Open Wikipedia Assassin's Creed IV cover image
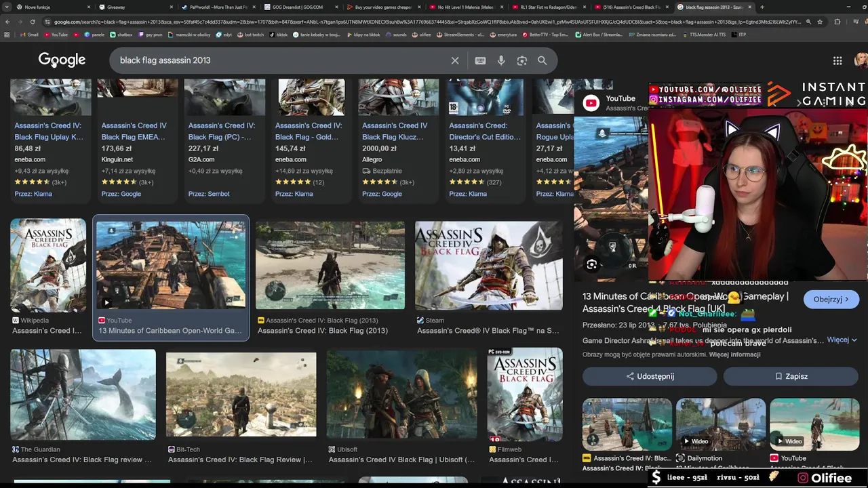868x488 pixels. (48, 265)
